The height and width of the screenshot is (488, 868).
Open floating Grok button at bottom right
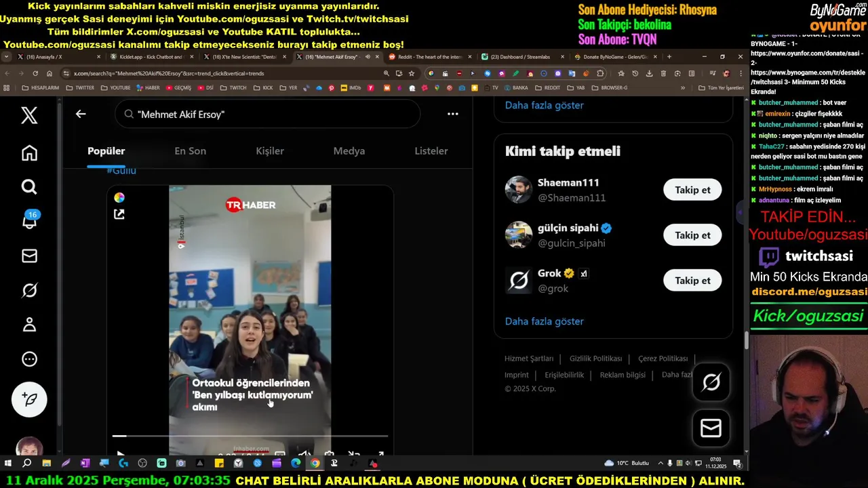pyautogui.click(x=711, y=382)
